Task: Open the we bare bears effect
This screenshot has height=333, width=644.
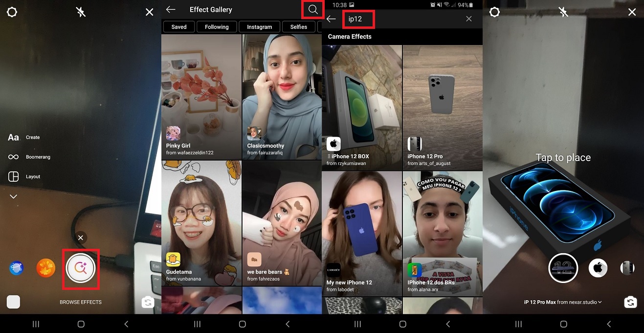Action: tap(282, 223)
